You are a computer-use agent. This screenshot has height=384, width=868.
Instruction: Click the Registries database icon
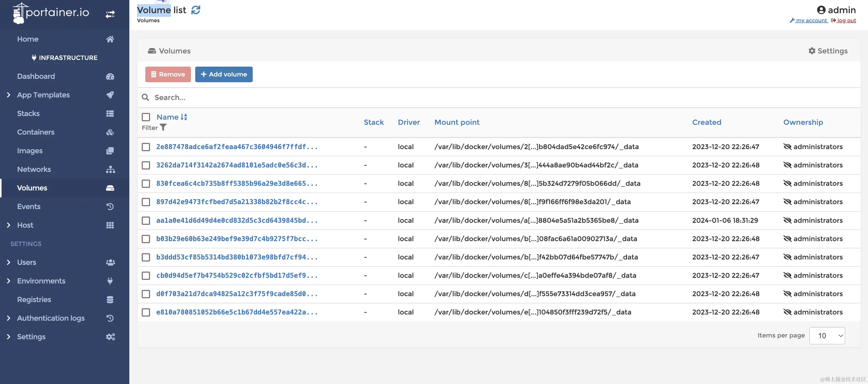click(x=110, y=299)
